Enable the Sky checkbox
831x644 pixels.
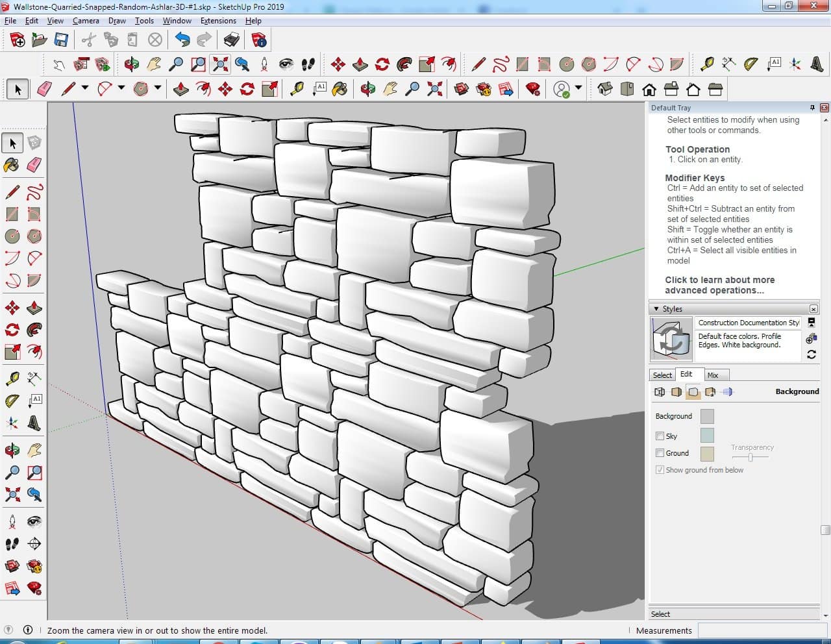click(x=660, y=436)
